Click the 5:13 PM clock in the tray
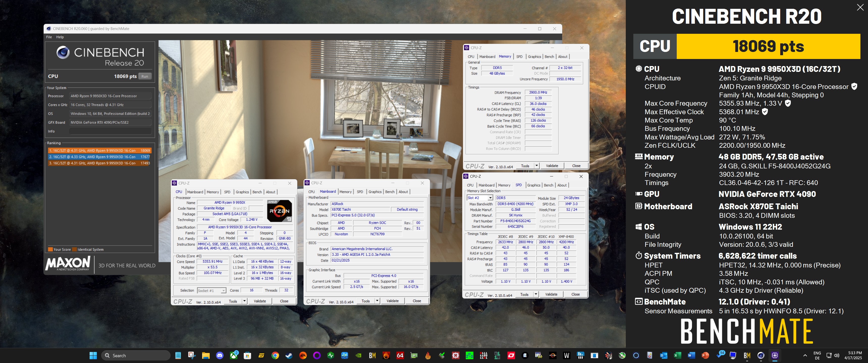Viewport: 868px width, 363px height. click(853, 355)
